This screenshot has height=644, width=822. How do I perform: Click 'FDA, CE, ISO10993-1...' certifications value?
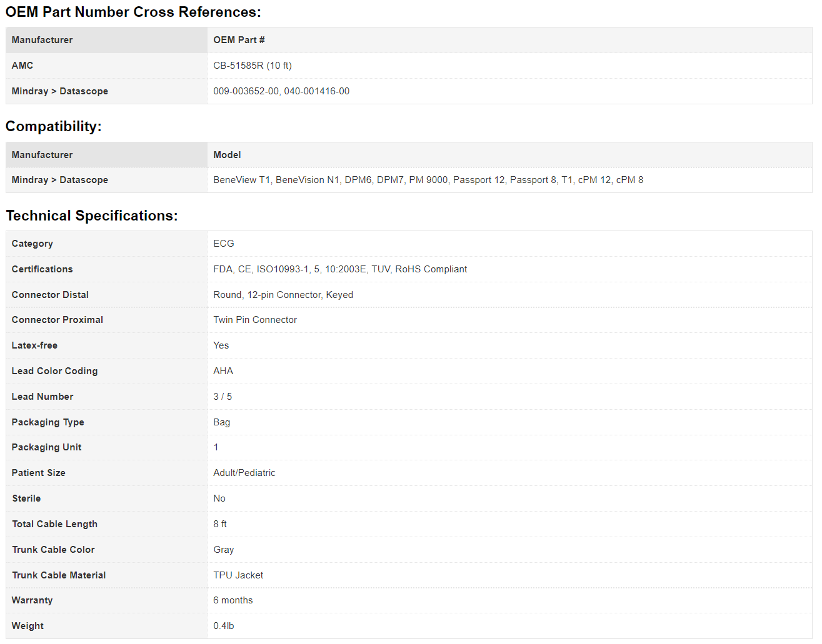point(340,269)
